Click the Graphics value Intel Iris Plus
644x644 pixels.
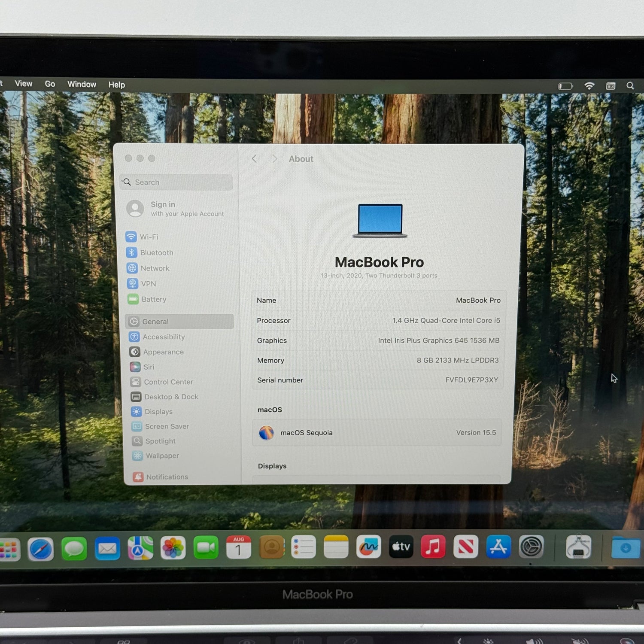click(x=438, y=340)
